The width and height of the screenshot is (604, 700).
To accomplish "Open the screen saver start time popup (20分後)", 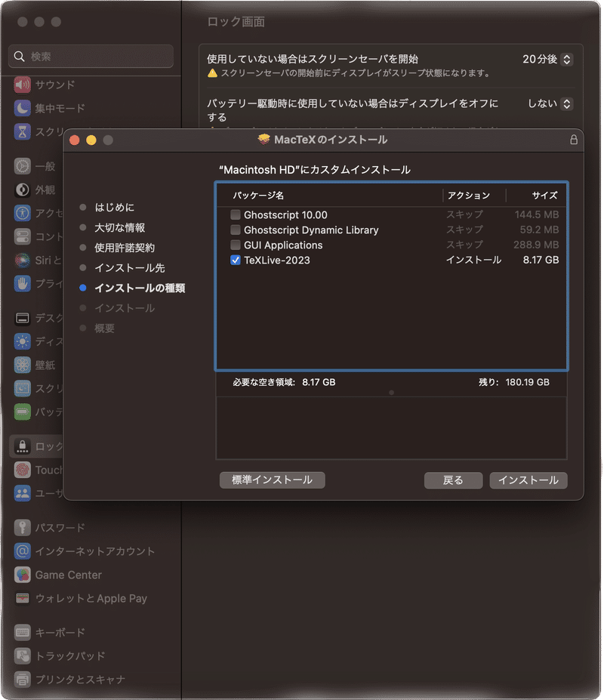I will [566, 60].
